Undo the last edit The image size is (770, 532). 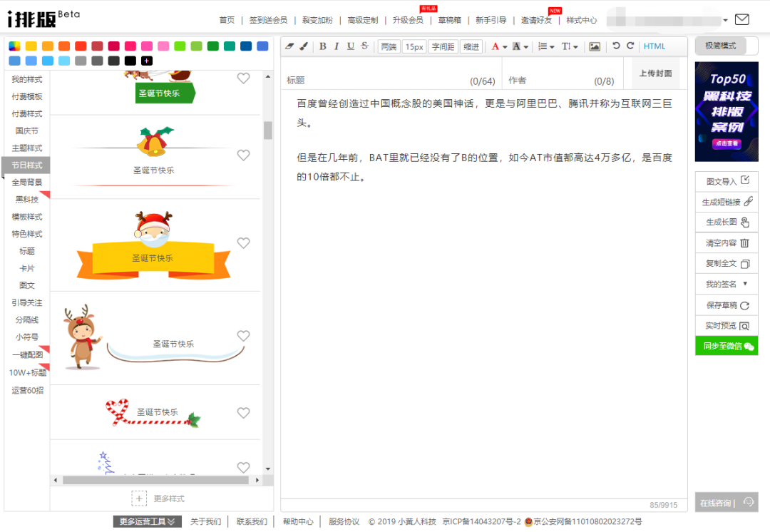click(617, 46)
